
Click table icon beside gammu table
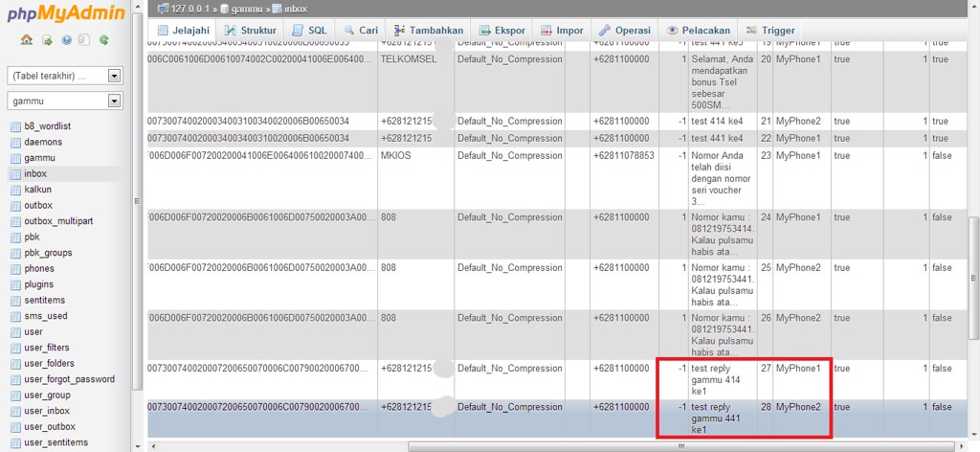(x=15, y=158)
